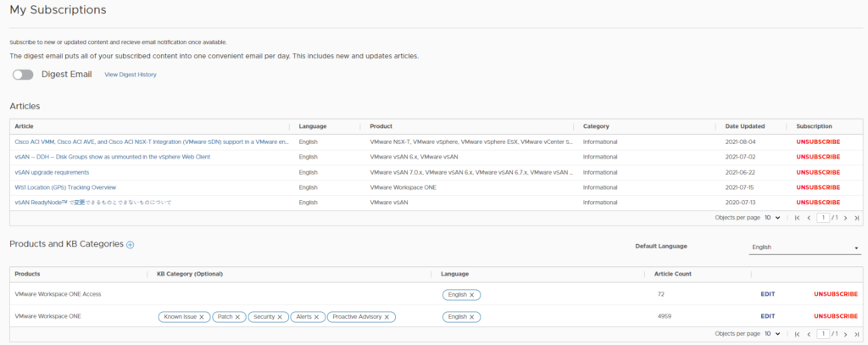Remove the Security category tag
The height and width of the screenshot is (345, 868).
point(280,317)
